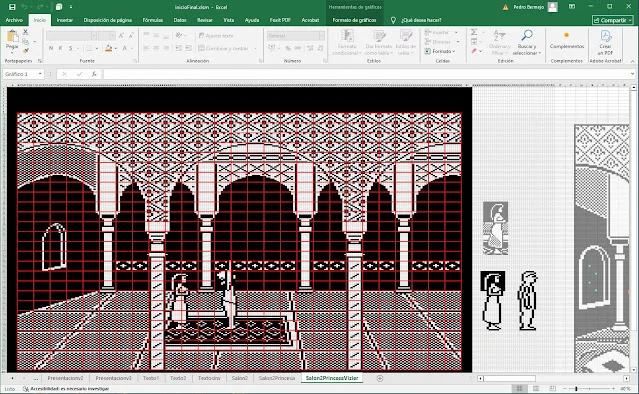Select the Presentacionv2 sheet tab
Screen dimensions: 639x394
click(65, 378)
